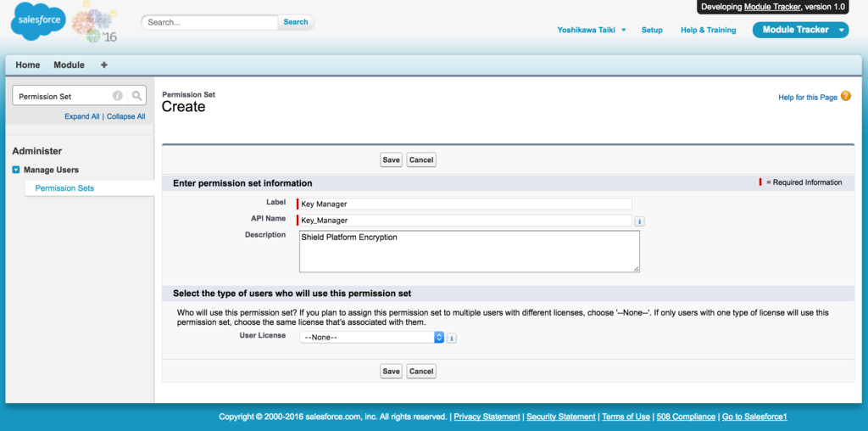Click the Label field with Key Manager
This screenshot has width=868, height=431.
(465, 204)
